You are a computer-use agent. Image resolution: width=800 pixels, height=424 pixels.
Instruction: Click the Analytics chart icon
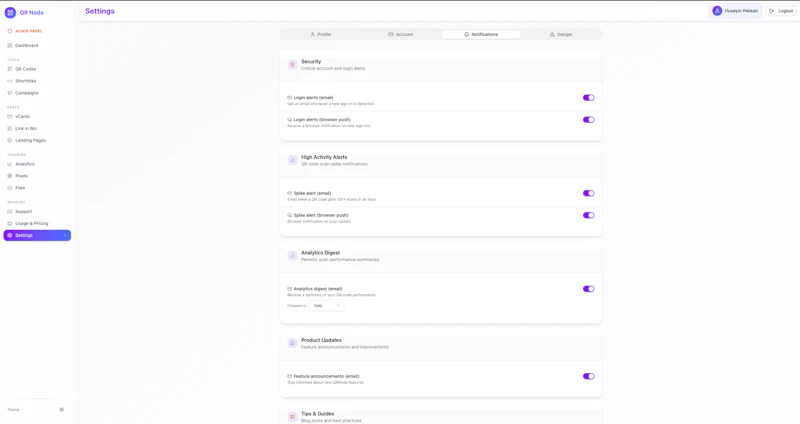tap(10, 164)
